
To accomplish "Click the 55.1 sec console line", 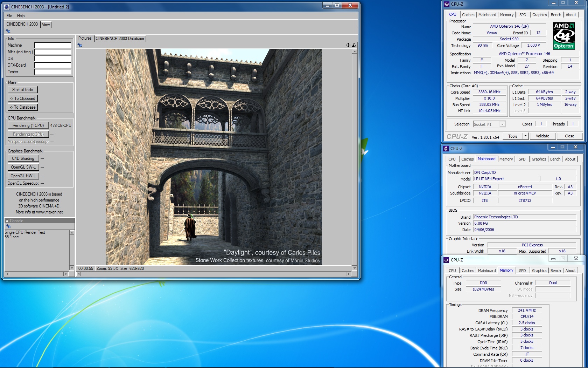I will point(12,237).
